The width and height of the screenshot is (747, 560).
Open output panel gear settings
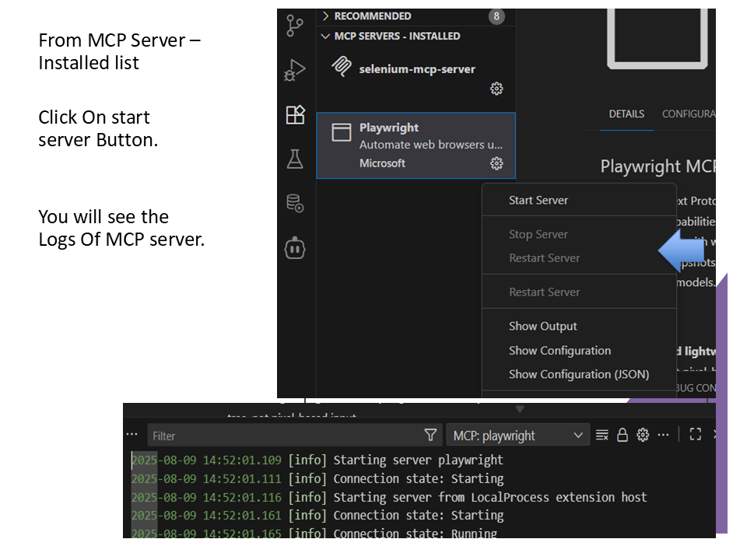643,435
